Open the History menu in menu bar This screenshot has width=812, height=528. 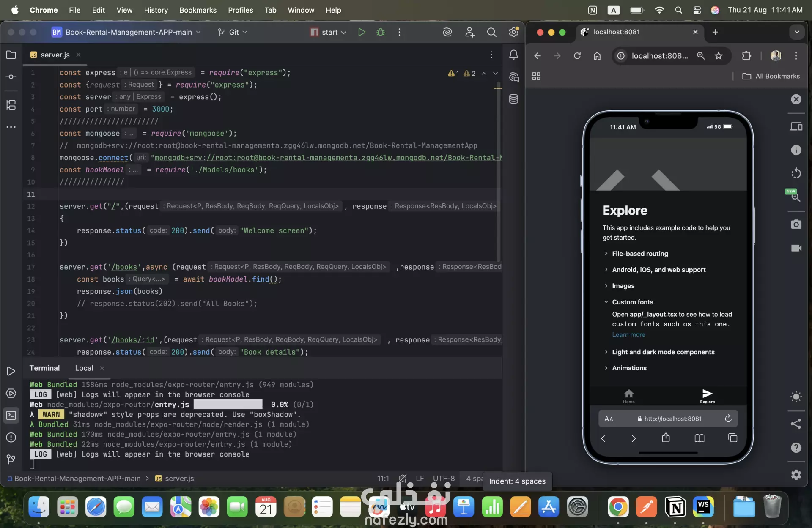pos(156,10)
